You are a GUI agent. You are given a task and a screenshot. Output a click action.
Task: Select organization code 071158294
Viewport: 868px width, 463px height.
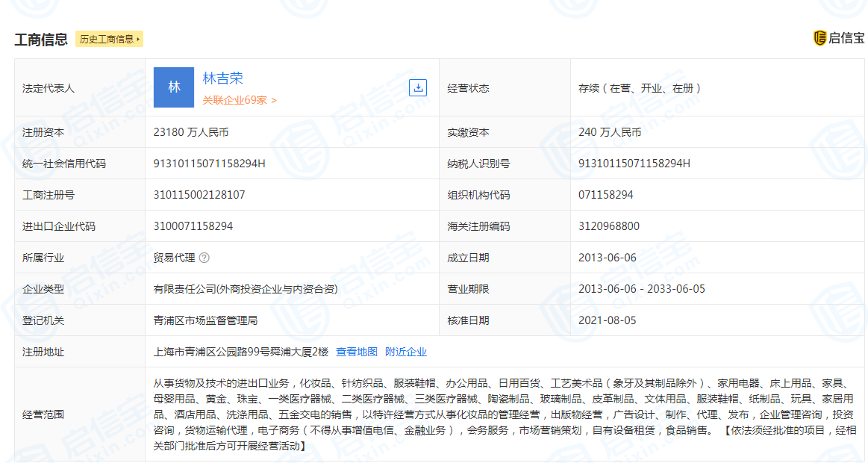point(605,195)
